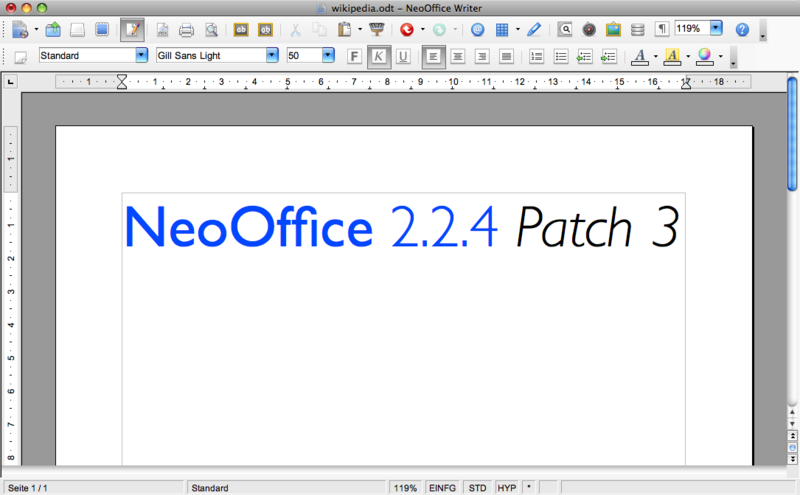This screenshot has width=800, height=495.
Task: Click the Save disk icon
Action: click(77, 30)
